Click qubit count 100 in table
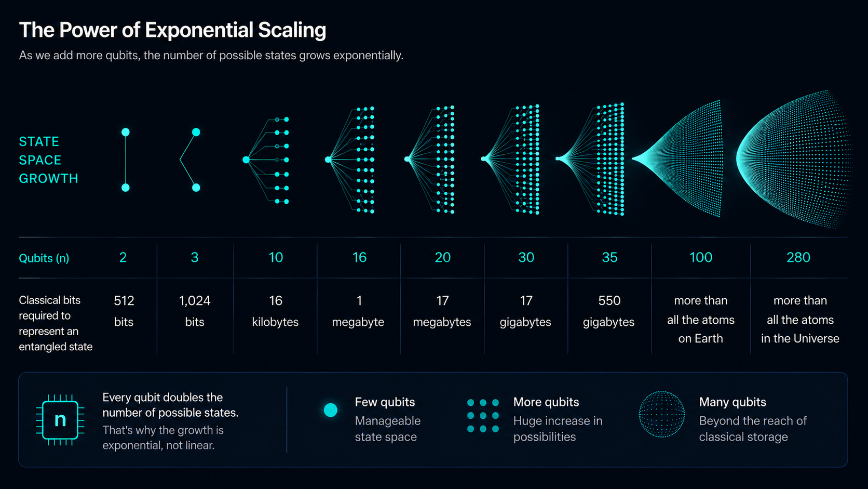This screenshot has width=868, height=489. coord(701,257)
